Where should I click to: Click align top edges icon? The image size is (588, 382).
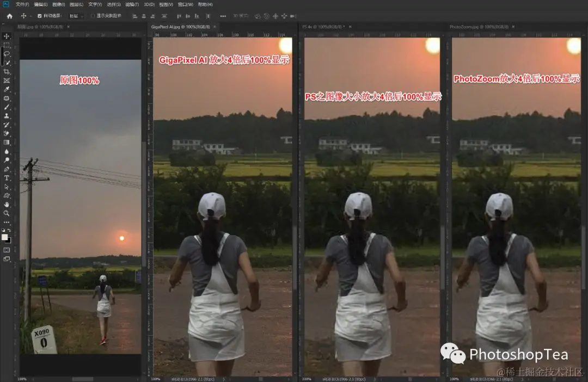pos(179,16)
